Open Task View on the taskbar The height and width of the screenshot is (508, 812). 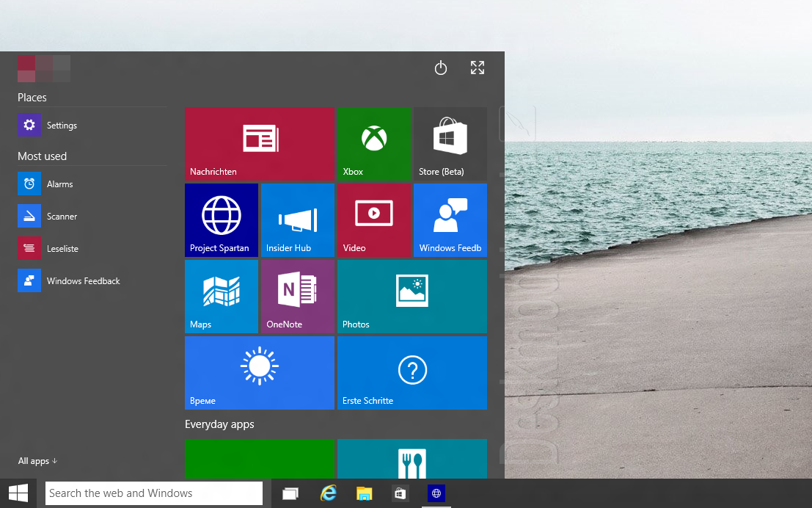click(x=290, y=493)
